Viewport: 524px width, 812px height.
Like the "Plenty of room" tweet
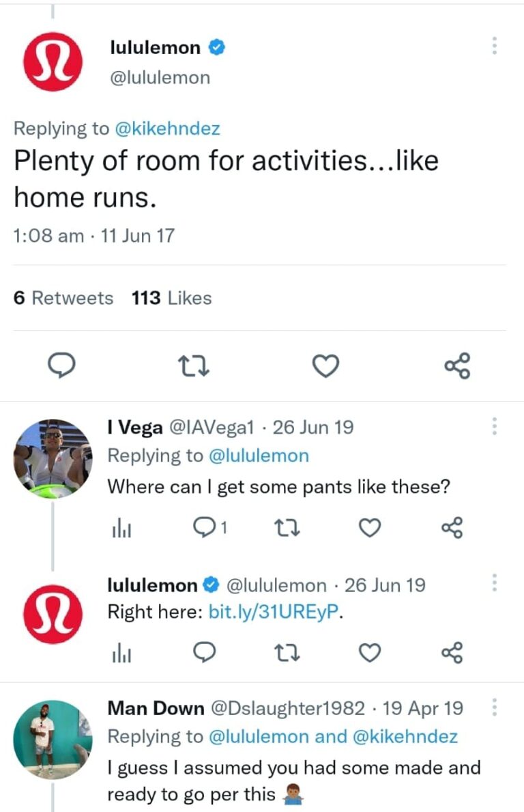326,367
